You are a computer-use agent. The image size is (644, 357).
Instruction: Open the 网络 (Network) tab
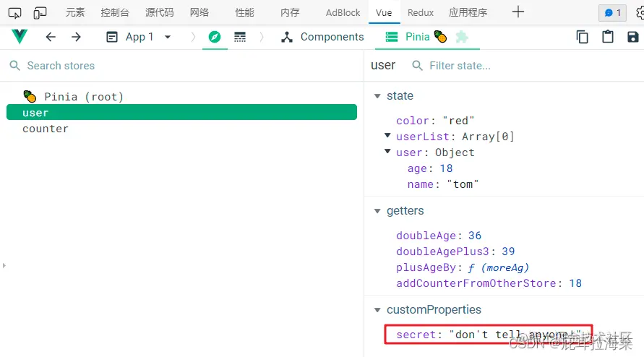pos(199,13)
